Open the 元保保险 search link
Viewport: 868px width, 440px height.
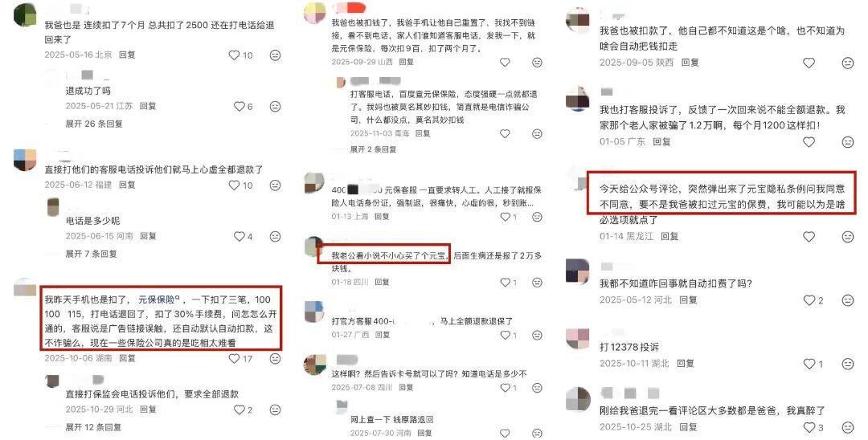[159, 299]
